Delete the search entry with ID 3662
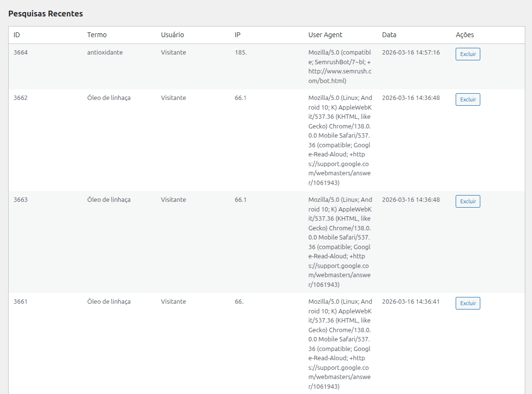This screenshot has height=394, width=532. (467, 99)
